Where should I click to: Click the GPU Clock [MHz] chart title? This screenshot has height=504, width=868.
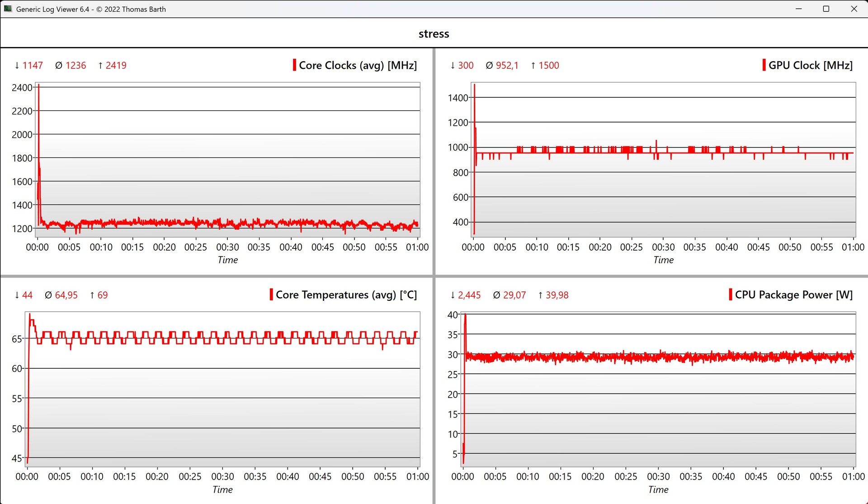(x=810, y=65)
